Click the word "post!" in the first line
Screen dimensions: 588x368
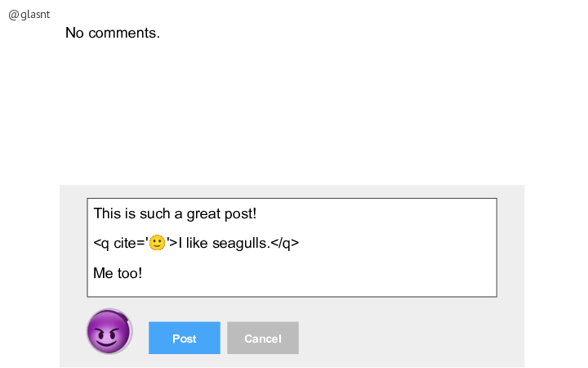point(240,214)
